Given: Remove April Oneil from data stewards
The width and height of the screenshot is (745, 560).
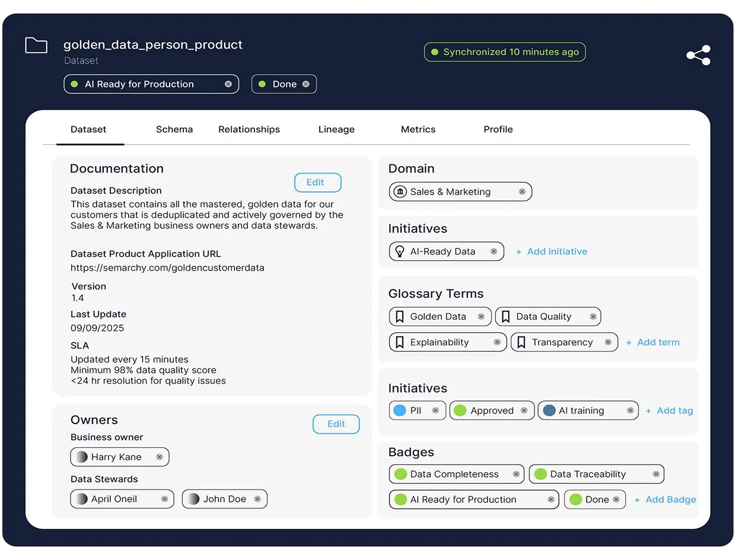Looking at the screenshot, I should point(164,499).
